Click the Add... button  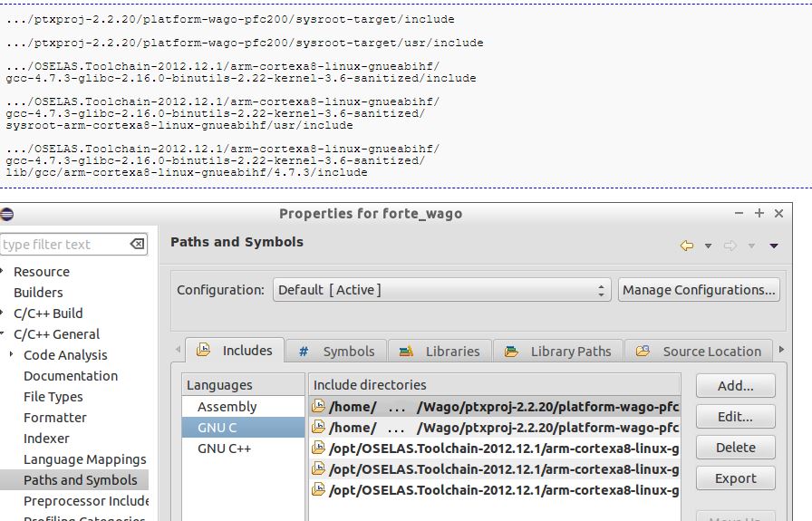[x=735, y=386]
